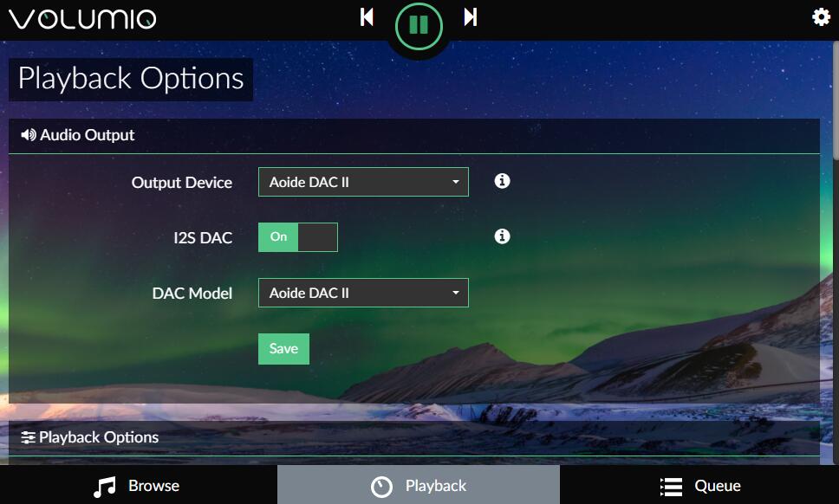Screen dimensions: 839x504
Task: Click the dark half of I2S toggle
Action: point(318,237)
